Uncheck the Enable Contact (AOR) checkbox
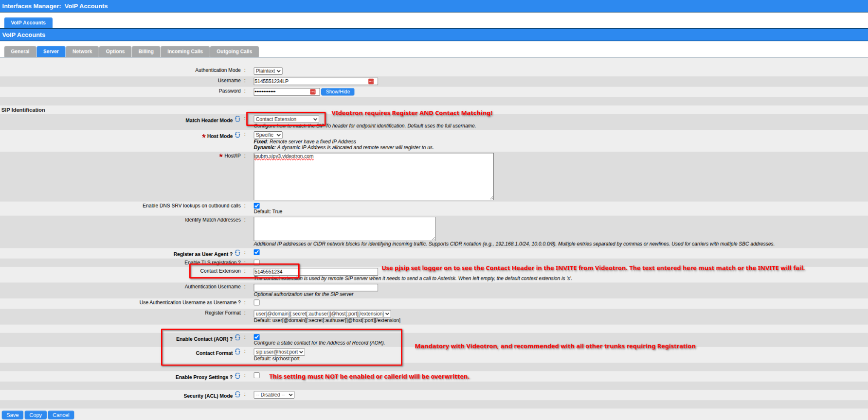 [x=257, y=337]
